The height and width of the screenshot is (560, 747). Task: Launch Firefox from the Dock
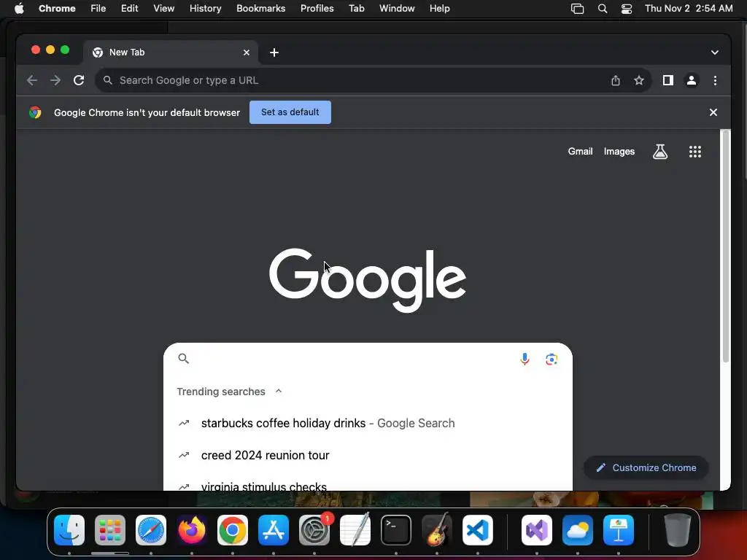coord(192,530)
